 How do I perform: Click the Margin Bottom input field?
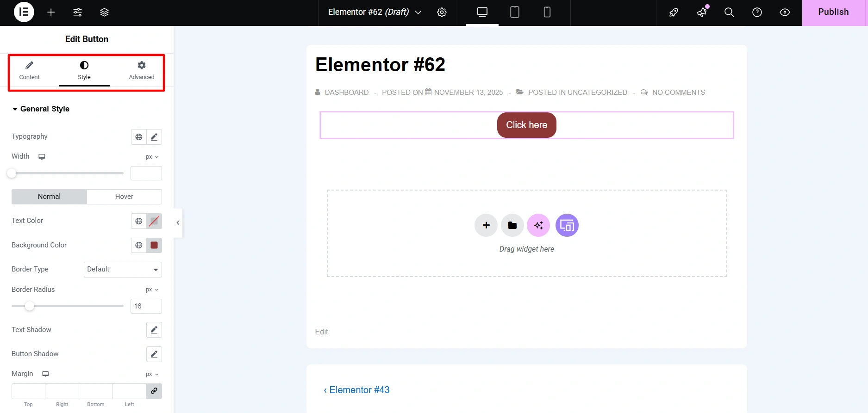pos(95,391)
